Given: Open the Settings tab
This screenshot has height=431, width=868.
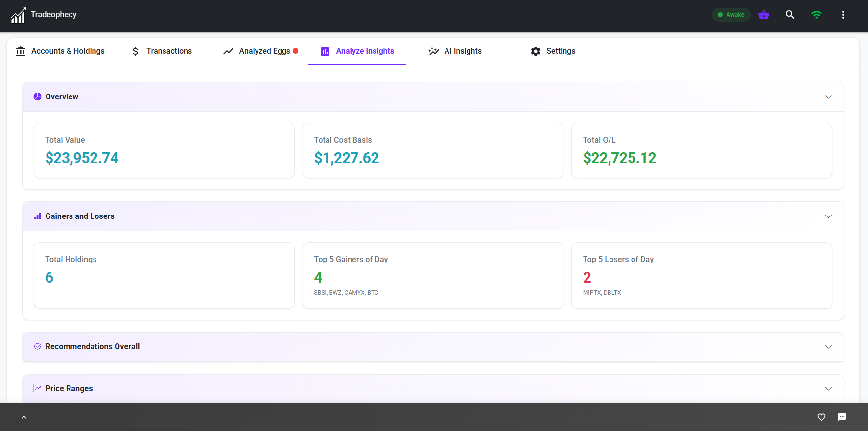Looking at the screenshot, I should click(x=553, y=51).
